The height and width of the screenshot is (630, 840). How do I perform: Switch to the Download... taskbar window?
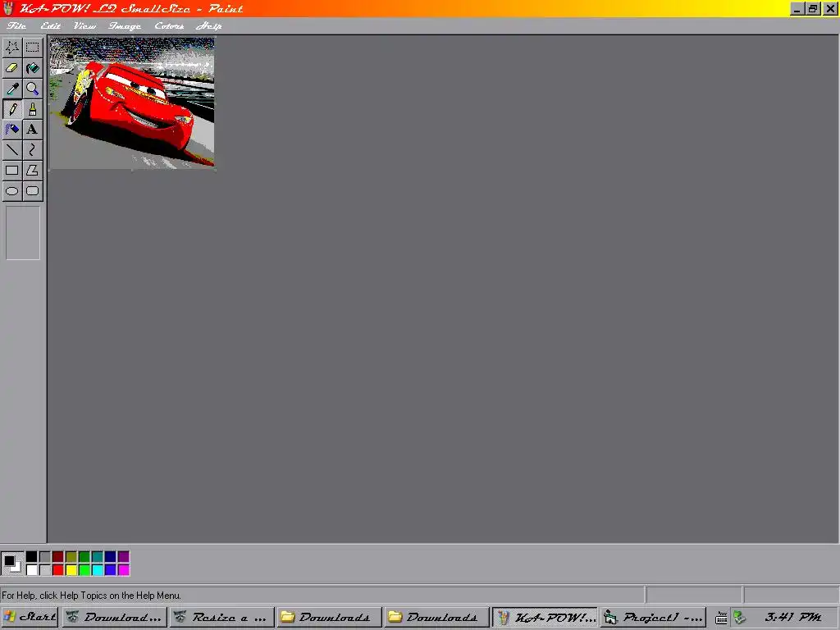(115, 617)
